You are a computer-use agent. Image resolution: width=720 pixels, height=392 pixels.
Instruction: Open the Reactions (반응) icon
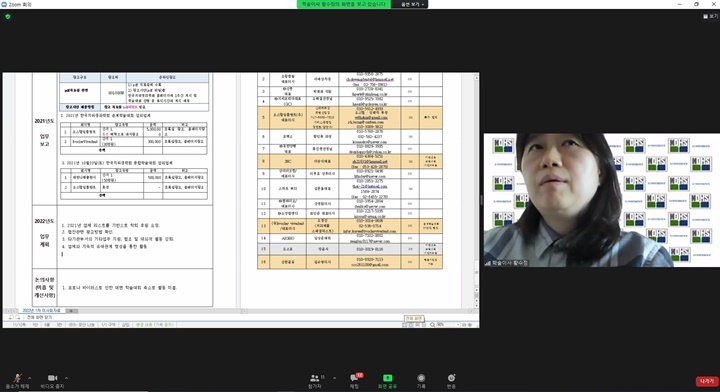(451, 381)
